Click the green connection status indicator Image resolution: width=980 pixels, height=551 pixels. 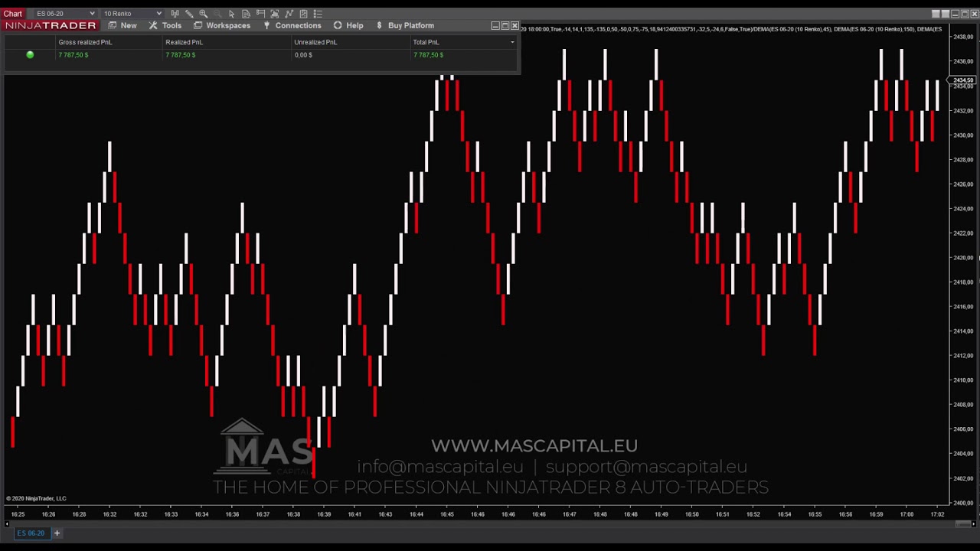pos(30,55)
